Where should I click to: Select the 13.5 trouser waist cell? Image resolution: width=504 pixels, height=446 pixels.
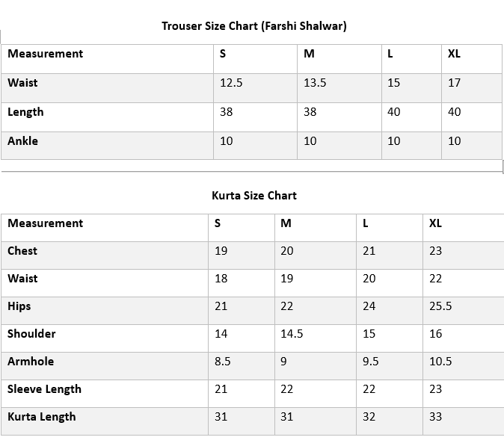click(x=315, y=83)
